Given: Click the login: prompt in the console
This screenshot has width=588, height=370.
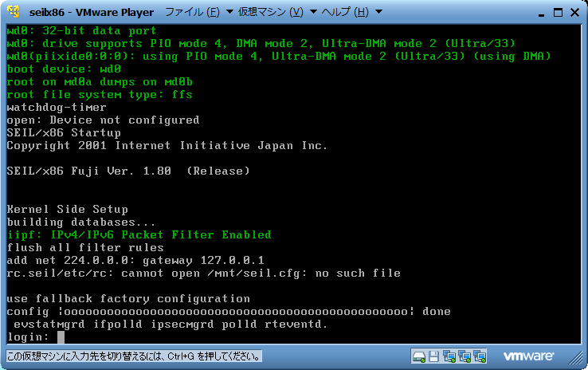Looking at the screenshot, I should pos(28,337).
